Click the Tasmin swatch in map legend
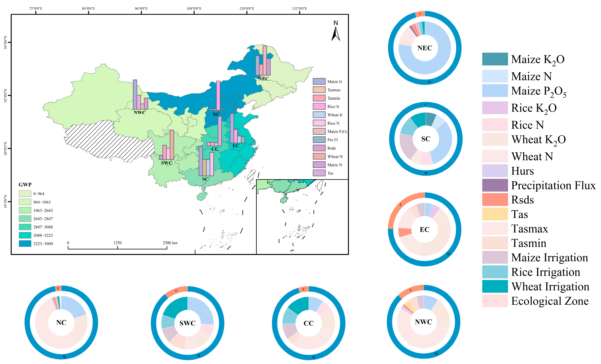The height and width of the screenshot is (364, 601). tap(319, 98)
